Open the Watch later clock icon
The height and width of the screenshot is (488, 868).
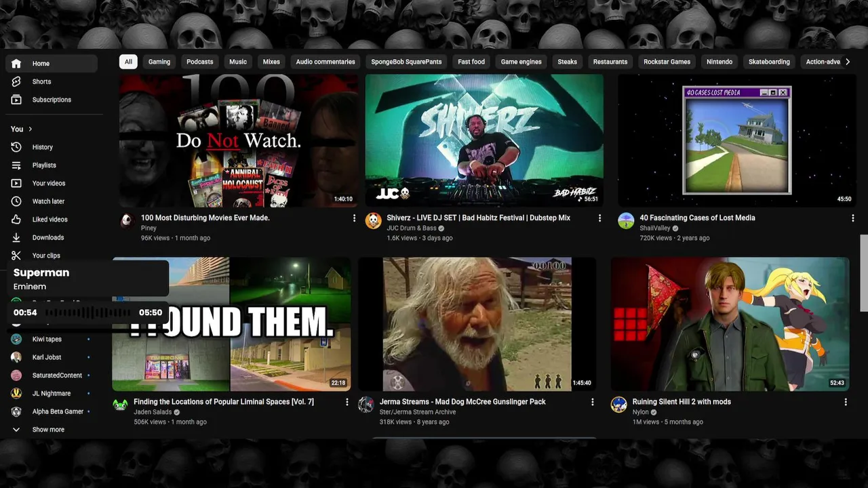[x=16, y=201]
